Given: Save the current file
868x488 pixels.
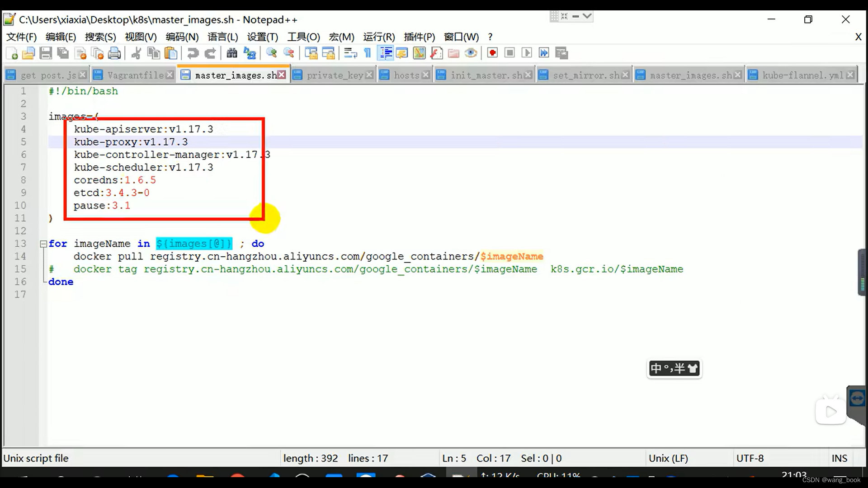Looking at the screenshot, I should pyautogui.click(x=46, y=53).
